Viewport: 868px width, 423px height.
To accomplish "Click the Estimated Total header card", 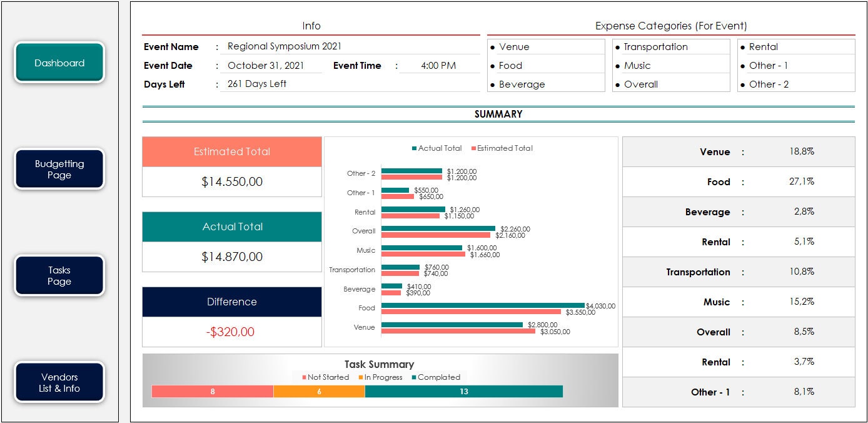I will pyautogui.click(x=232, y=152).
